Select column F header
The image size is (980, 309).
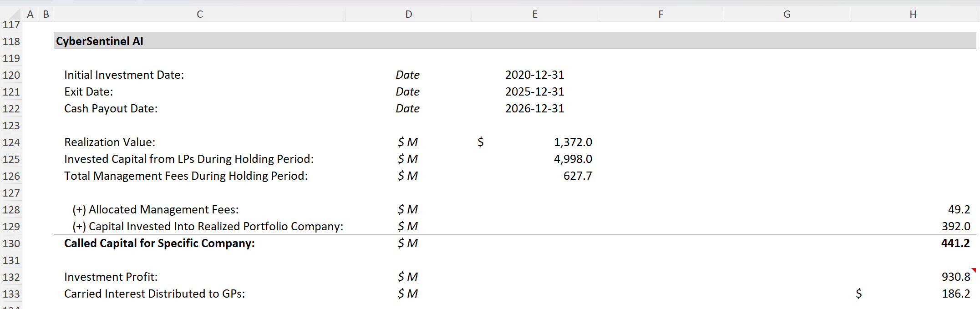coord(661,14)
